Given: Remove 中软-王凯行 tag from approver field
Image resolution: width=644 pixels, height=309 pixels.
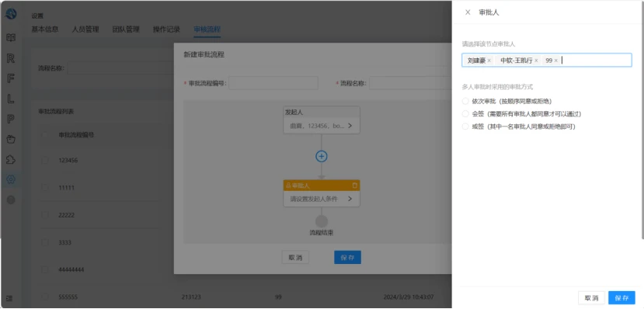Looking at the screenshot, I should coord(536,61).
